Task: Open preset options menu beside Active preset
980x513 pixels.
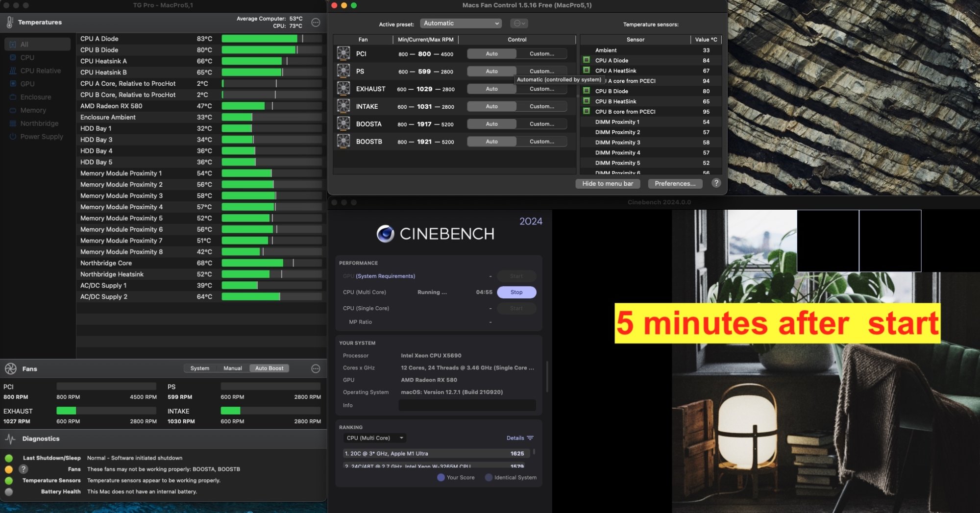Action: point(519,24)
